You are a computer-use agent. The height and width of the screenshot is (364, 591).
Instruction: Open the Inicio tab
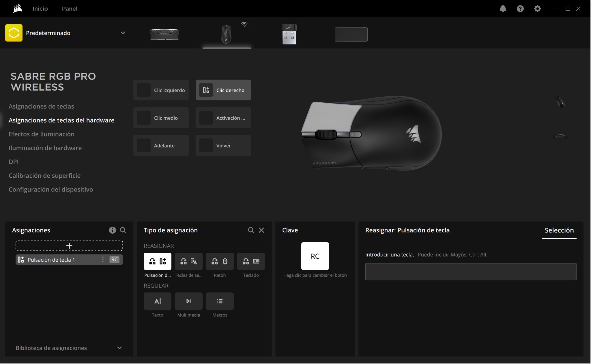coord(40,9)
